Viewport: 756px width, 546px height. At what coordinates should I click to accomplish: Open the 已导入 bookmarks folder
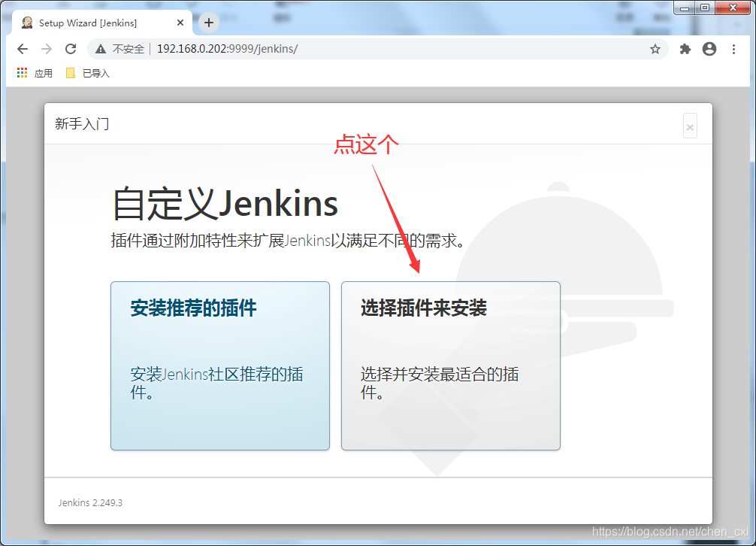coord(88,73)
